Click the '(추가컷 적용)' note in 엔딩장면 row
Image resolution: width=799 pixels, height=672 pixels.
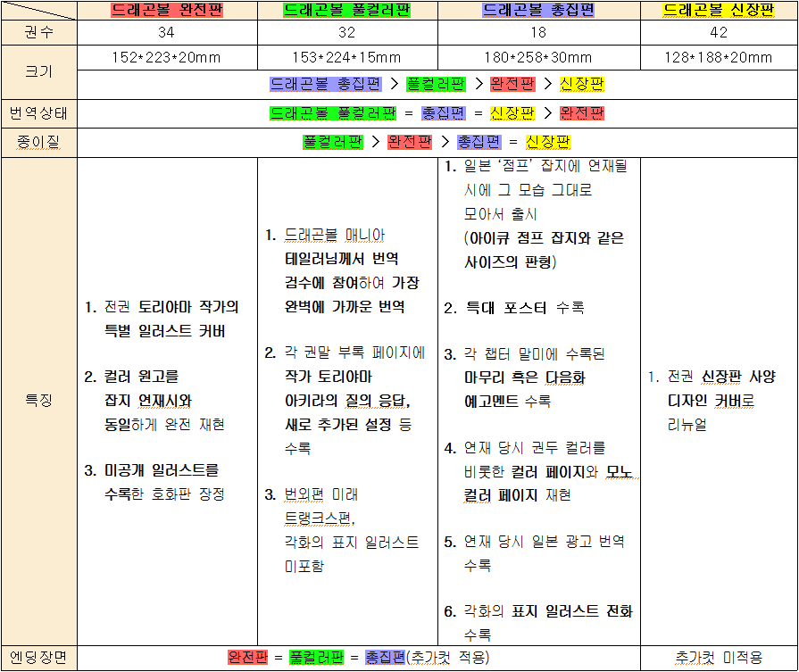tap(448, 657)
